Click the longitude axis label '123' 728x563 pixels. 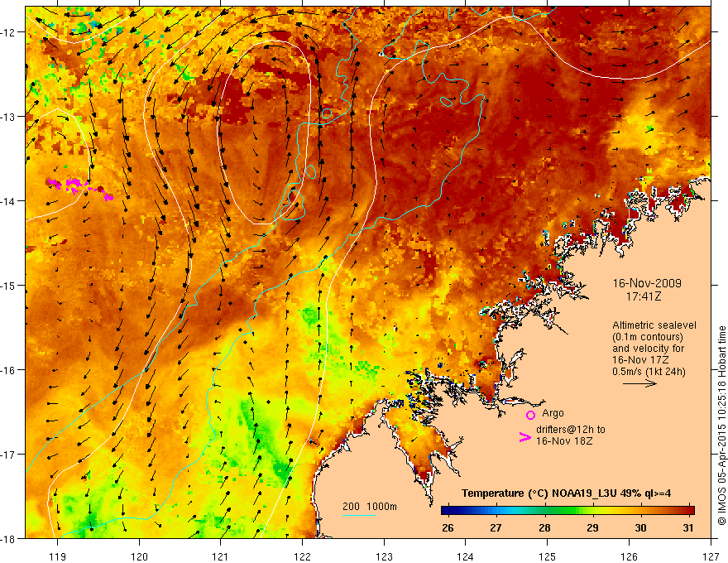(384, 556)
